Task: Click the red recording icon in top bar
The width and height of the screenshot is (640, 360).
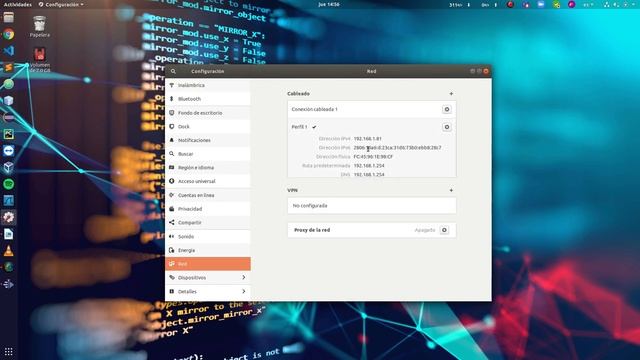Action: (x=510, y=4)
